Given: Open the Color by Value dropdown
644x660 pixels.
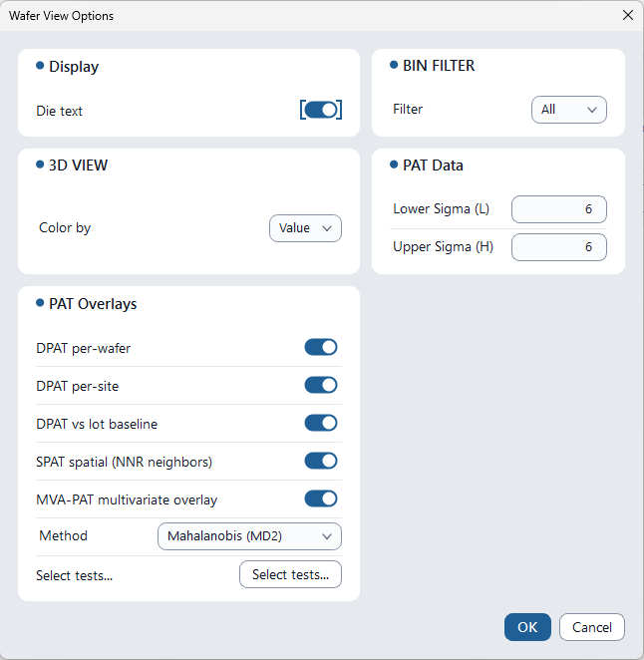Looking at the screenshot, I should click(305, 228).
